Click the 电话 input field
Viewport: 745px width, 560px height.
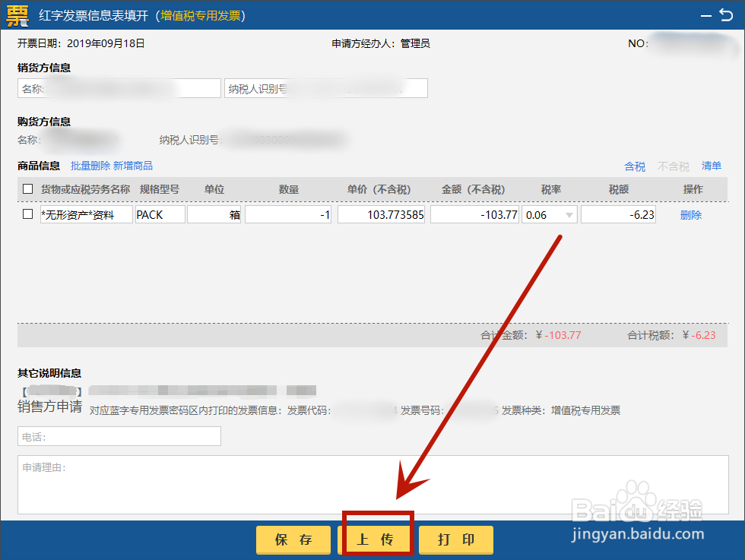(119, 436)
